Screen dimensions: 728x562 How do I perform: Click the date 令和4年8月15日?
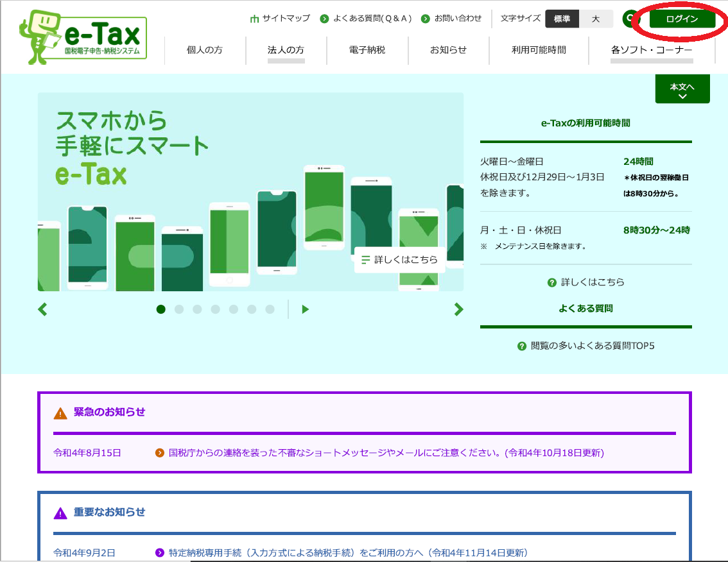click(x=87, y=453)
